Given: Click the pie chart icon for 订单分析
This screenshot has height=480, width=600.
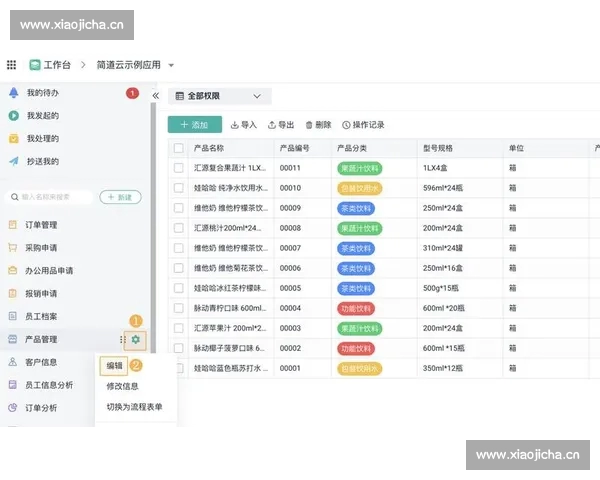Looking at the screenshot, I should click(13, 408).
